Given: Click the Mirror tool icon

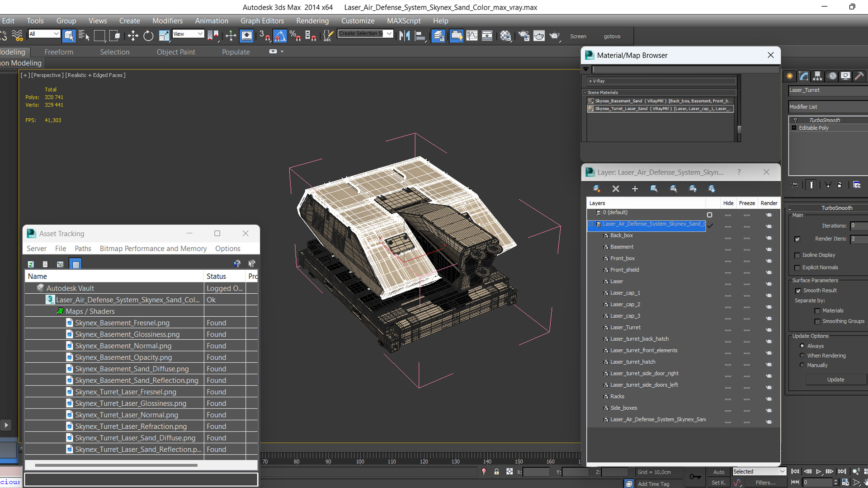Looking at the screenshot, I should coord(405,36).
